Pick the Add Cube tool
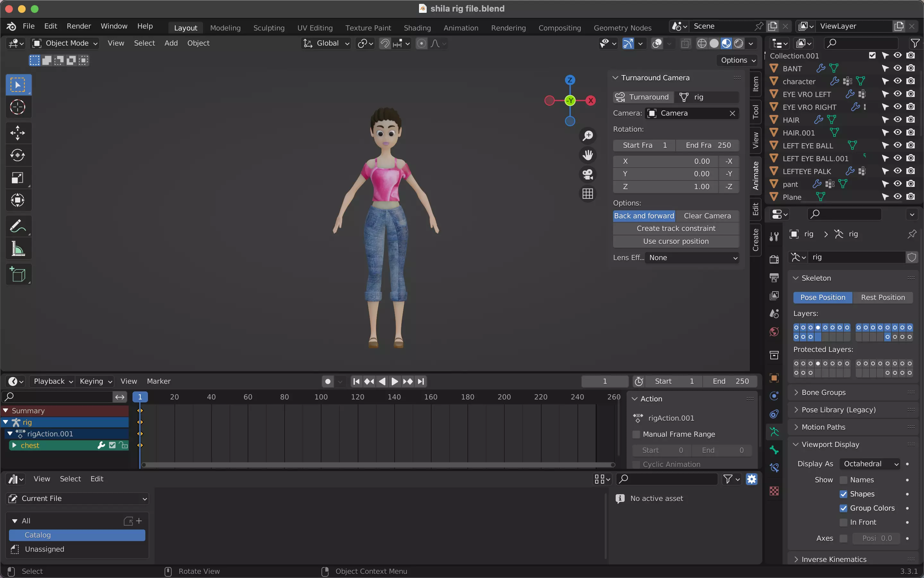This screenshot has height=578, width=924. click(x=18, y=275)
